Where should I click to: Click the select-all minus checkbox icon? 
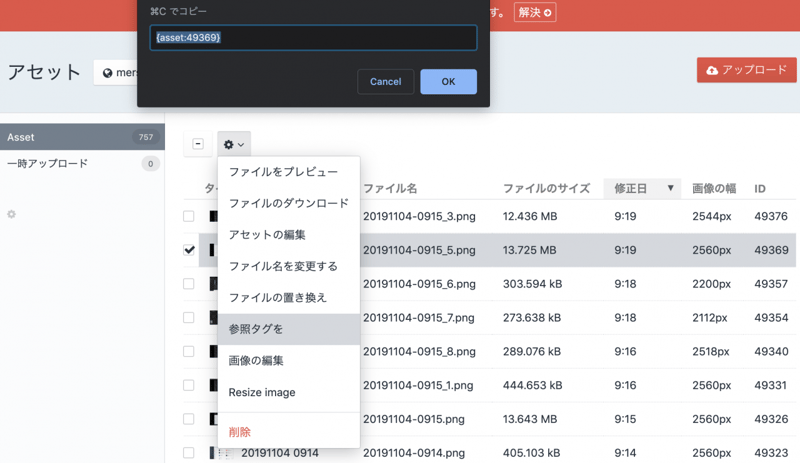[197, 144]
